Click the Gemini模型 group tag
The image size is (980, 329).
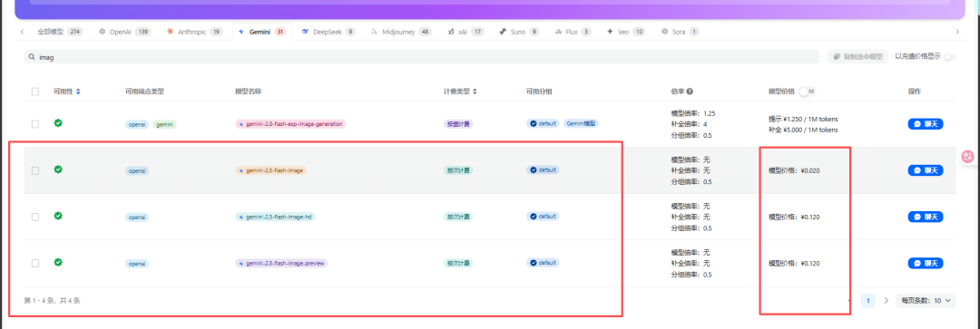(582, 123)
